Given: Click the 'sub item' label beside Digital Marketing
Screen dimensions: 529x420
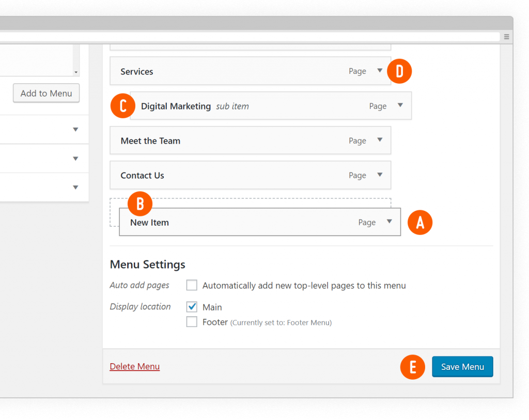Looking at the screenshot, I should 232,106.
